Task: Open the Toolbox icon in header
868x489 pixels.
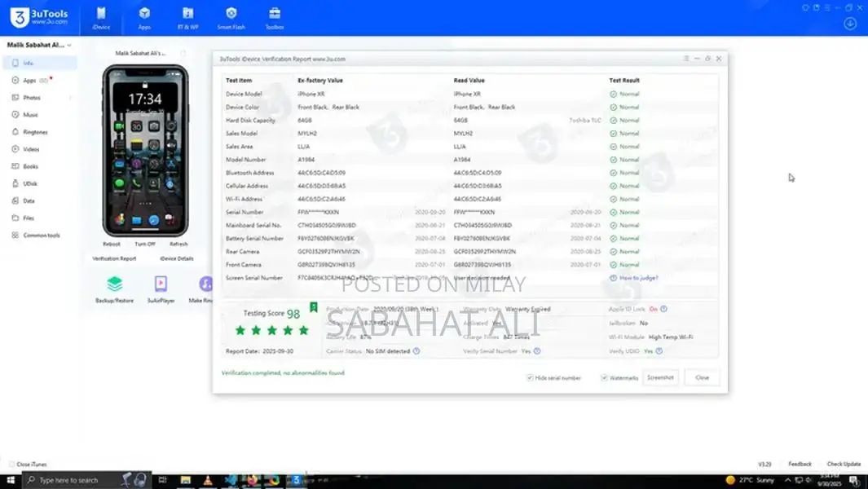Action: tap(275, 17)
